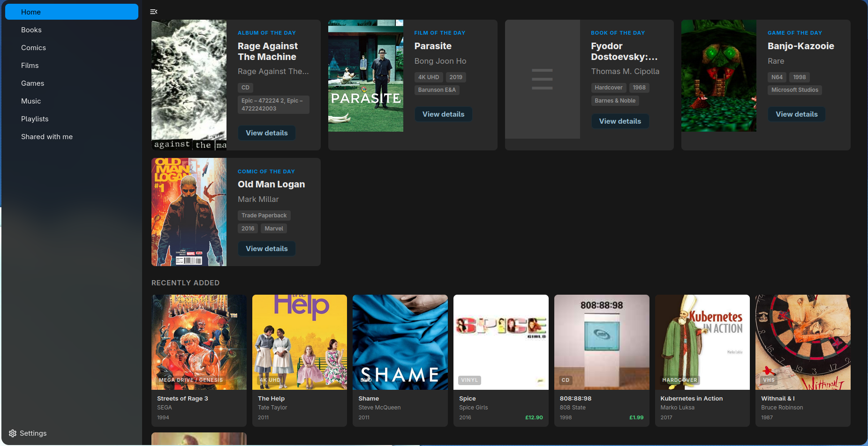Open the Shame film poster
Image resolution: width=868 pixels, height=446 pixels.
click(400, 342)
